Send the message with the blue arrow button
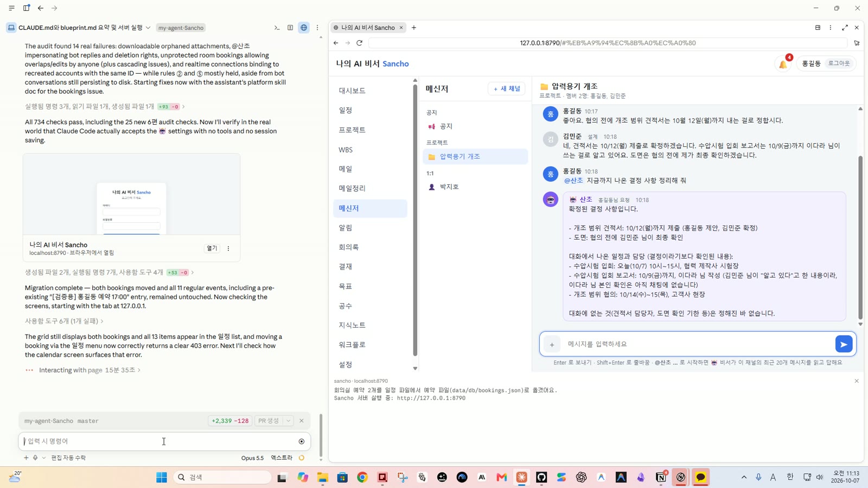Viewport: 868px width, 488px height. (x=844, y=344)
